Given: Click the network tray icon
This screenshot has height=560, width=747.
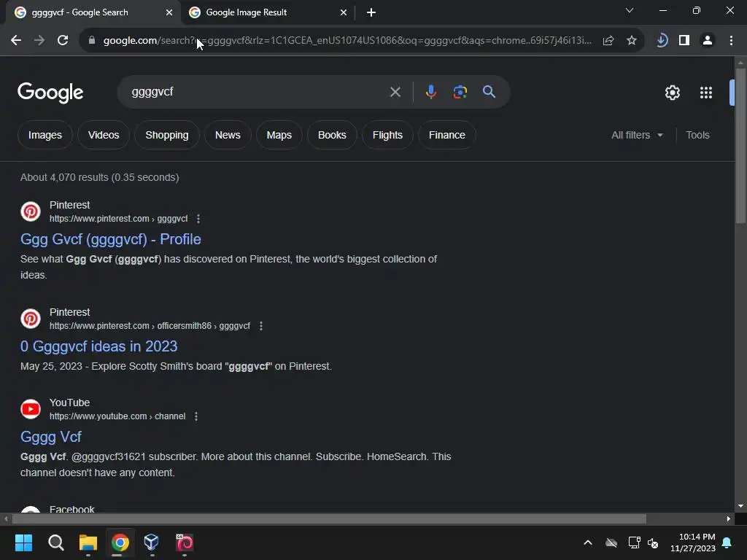Looking at the screenshot, I should [x=634, y=542].
